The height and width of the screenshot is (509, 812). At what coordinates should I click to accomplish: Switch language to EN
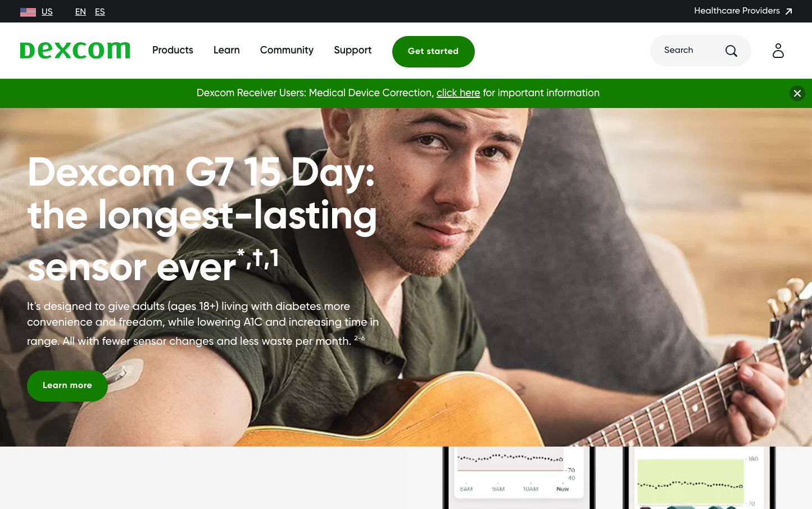click(x=80, y=12)
